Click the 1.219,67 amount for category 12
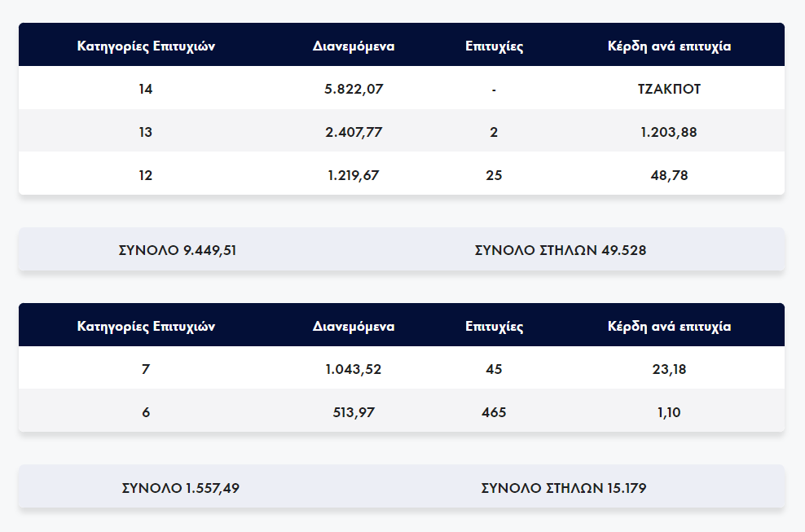The height and width of the screenshot is (532, 805). pos(354,174)
